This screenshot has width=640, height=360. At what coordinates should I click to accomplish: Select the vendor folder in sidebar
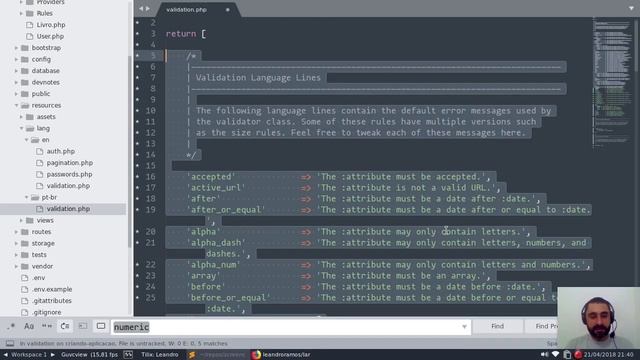pos(42,266)
